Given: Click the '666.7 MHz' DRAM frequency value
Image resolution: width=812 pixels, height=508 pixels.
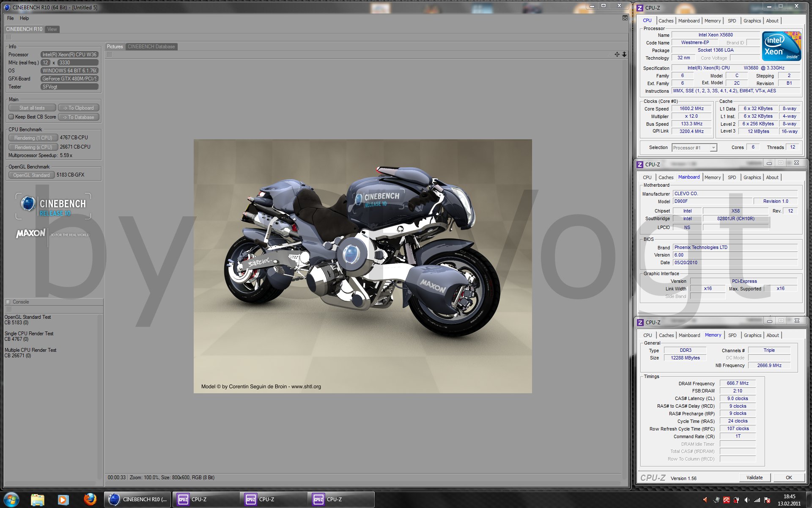Looking at the screenshot, I should (x=738, y=384).
